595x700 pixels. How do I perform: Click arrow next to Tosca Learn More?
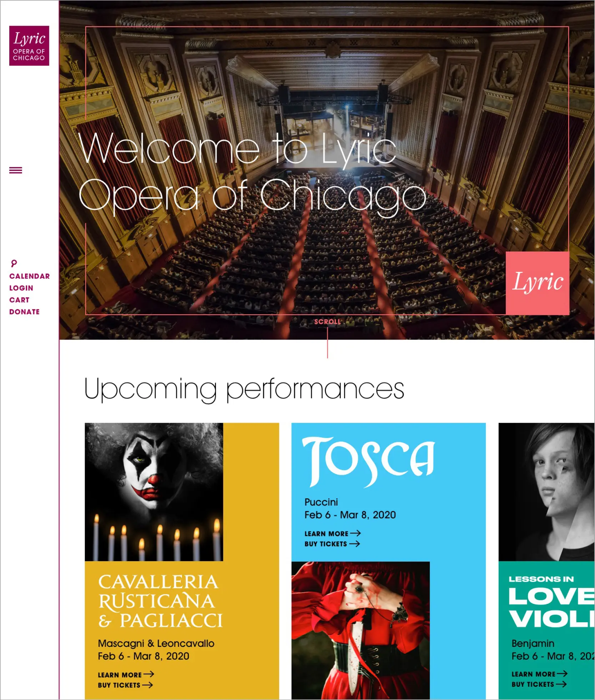point(356,533)
